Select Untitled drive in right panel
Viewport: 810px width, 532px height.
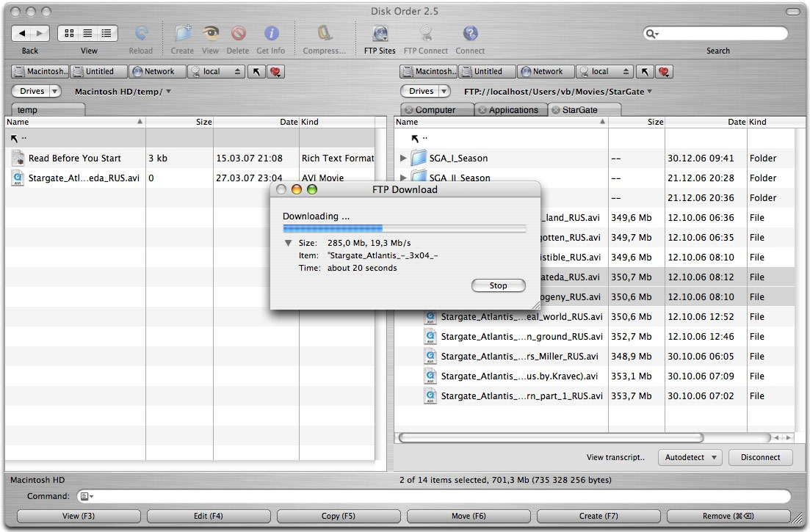[x=487, y=72]
